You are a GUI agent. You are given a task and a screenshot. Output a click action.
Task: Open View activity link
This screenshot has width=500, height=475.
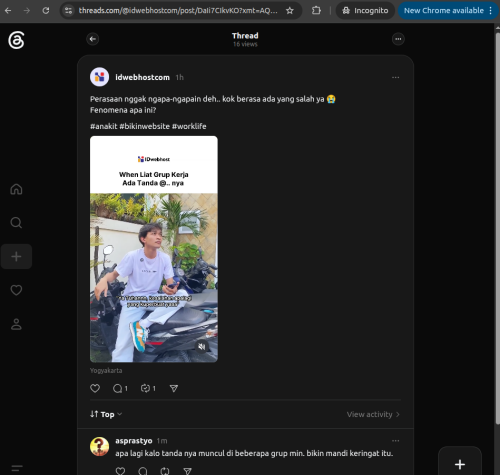pos(373,414)
